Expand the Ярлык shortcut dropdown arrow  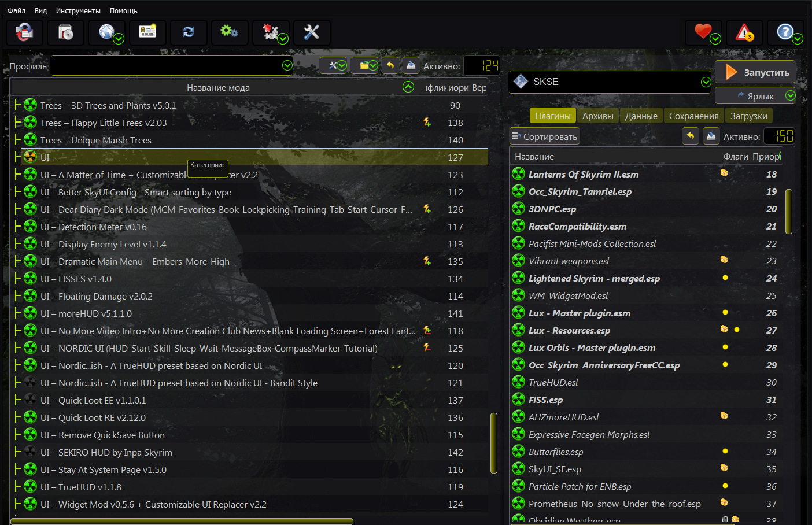[x=790, y=96]
